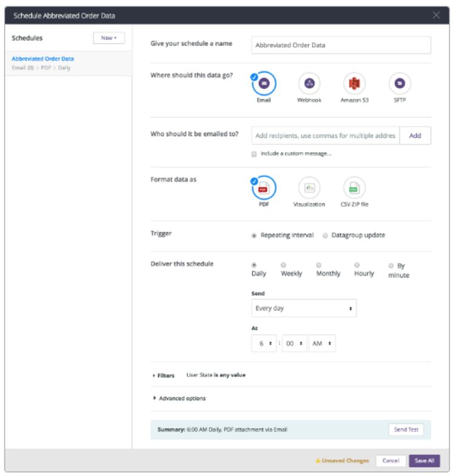Select the Datagroup update trigger

click(325, 236)
